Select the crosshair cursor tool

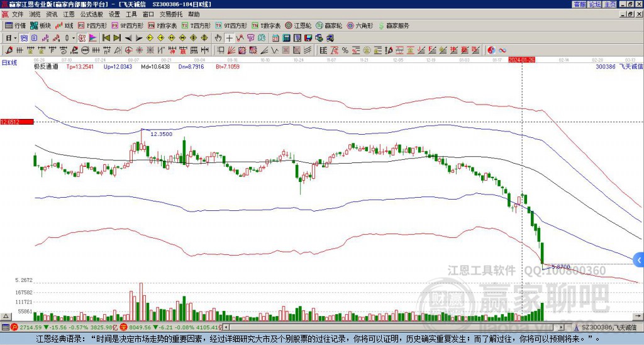(x=230, y=38)
